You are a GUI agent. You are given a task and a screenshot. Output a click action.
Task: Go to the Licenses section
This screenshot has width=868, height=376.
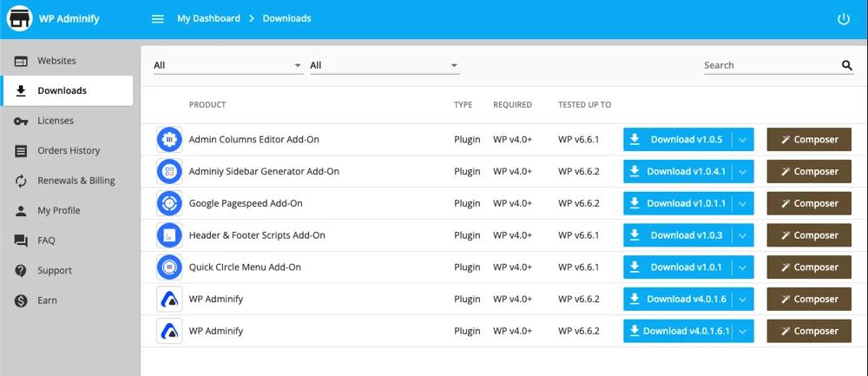click(x=68, y=121)
